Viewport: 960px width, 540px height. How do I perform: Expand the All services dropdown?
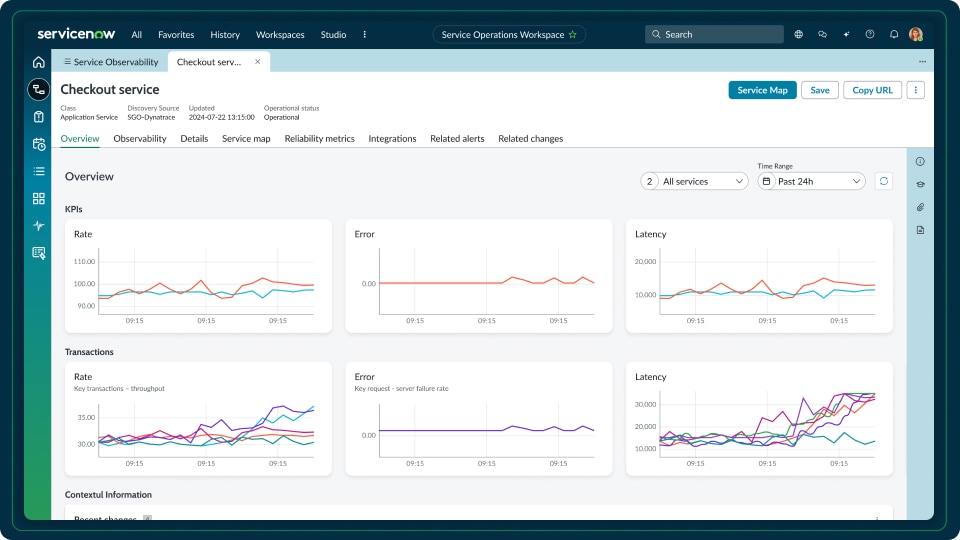[x=694, y=181]
